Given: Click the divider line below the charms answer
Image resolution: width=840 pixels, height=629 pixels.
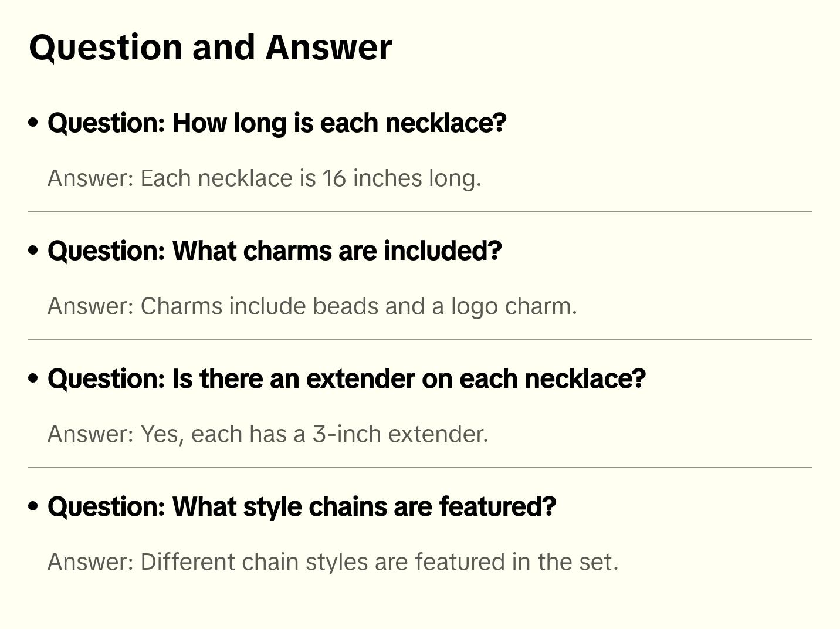Looking at the screenshot, I should pos(420,340).
